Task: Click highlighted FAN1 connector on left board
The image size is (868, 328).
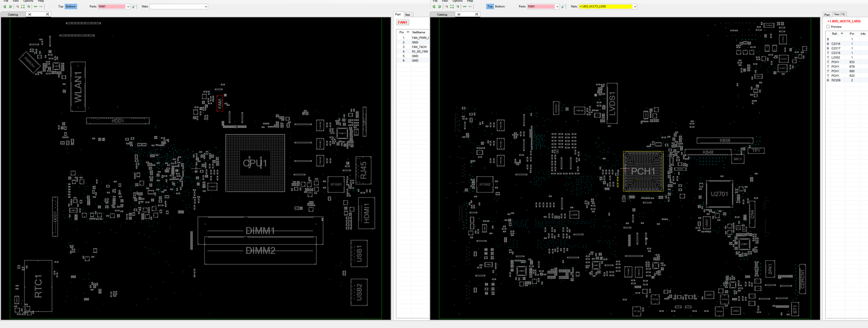Action: (x=220, y=104)
